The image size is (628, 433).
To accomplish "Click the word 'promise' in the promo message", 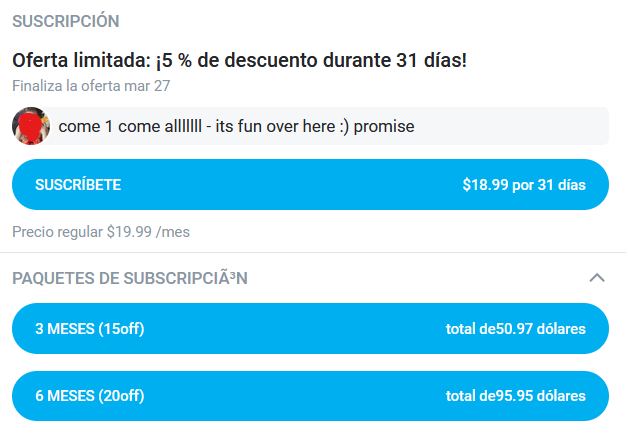I will pos(384,127).
